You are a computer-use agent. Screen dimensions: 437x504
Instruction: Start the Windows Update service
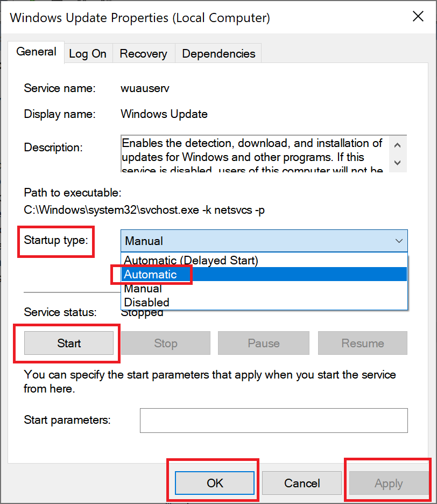[69, 343]
